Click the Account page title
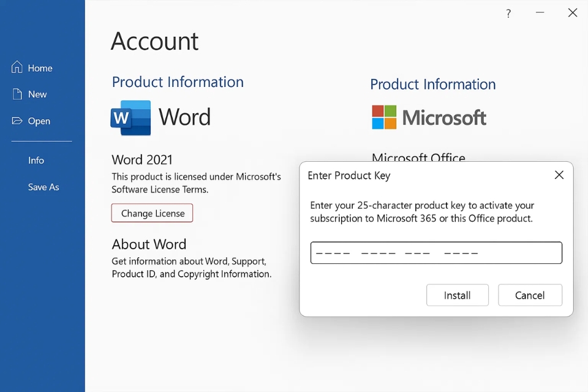Screen dimensions: 588x392 coord(154,41)
